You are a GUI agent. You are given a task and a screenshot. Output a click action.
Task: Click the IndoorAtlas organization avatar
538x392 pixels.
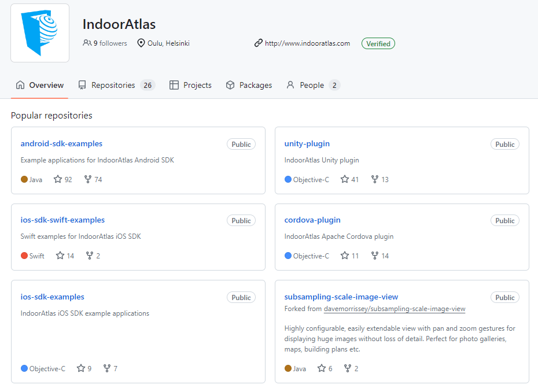[39, 32]
